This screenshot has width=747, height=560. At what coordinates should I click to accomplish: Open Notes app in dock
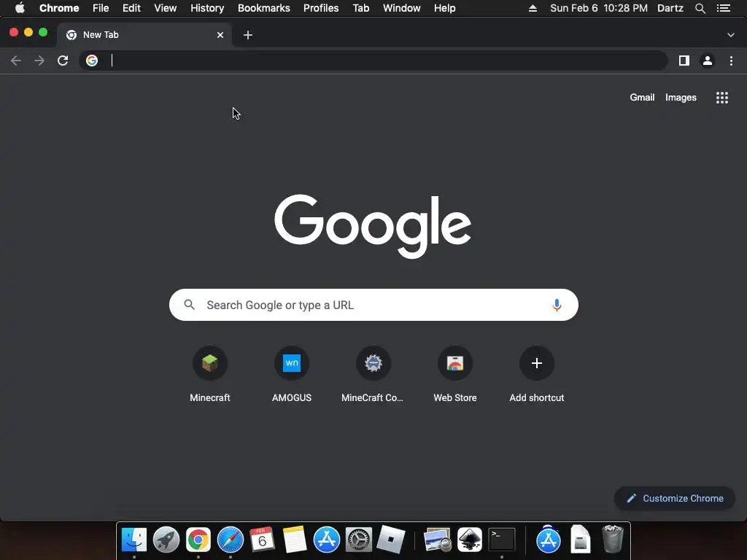coord(295,540)
